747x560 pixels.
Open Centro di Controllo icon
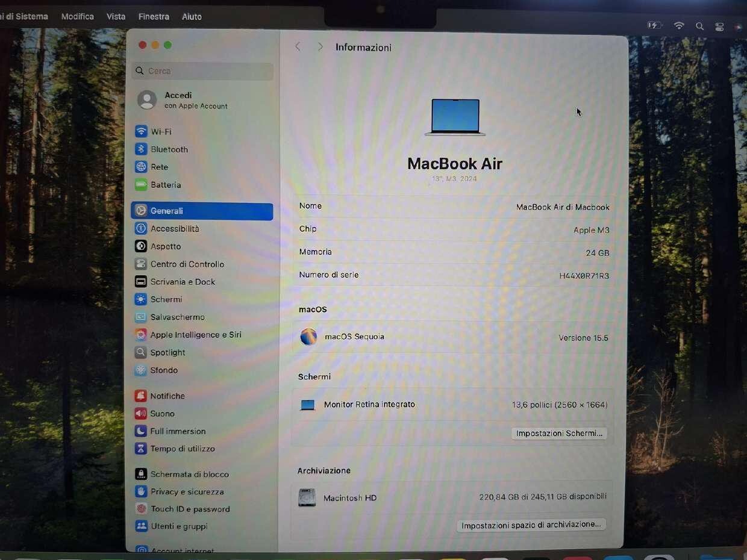point(141,264)
